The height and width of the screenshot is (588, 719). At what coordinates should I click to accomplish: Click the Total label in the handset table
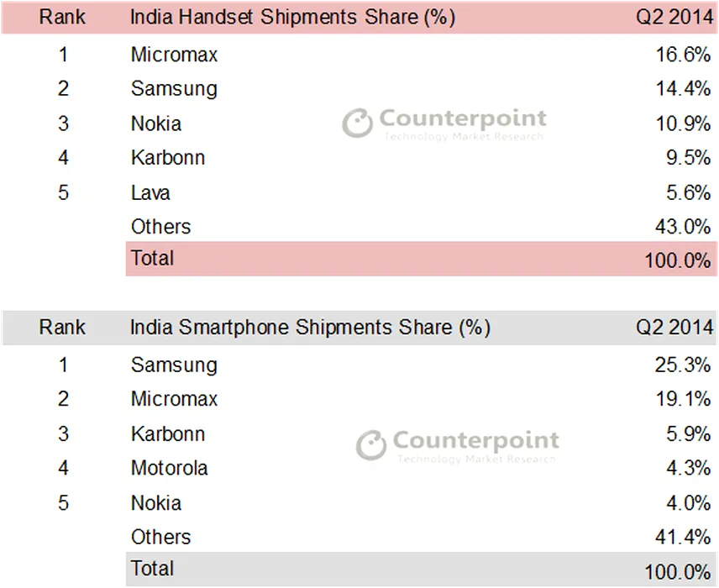point(152,258)
